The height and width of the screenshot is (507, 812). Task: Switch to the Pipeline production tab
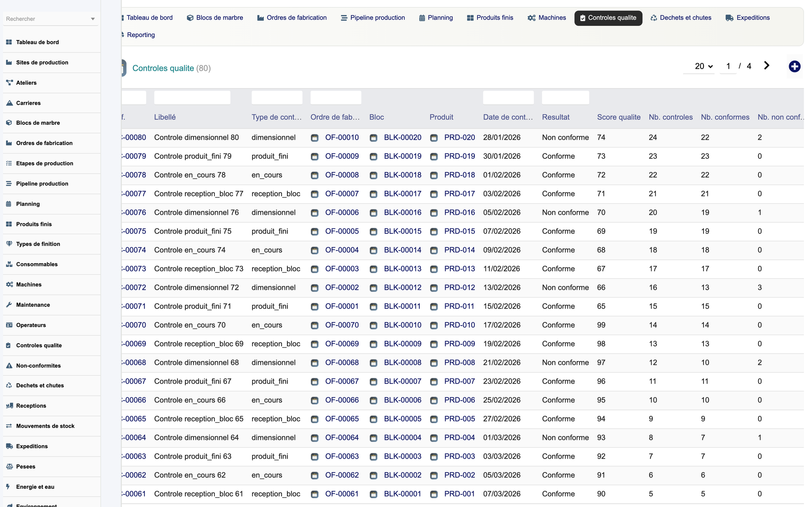coord(373,18)
